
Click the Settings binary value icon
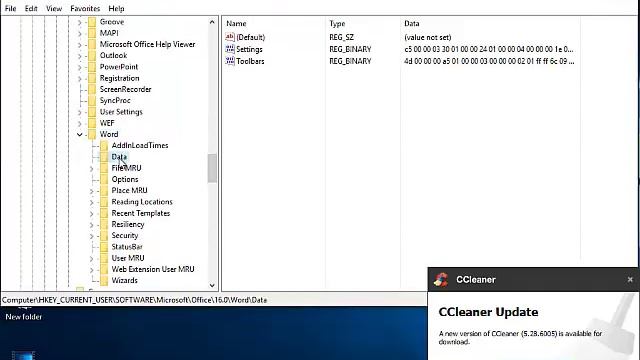coord(230,49)
